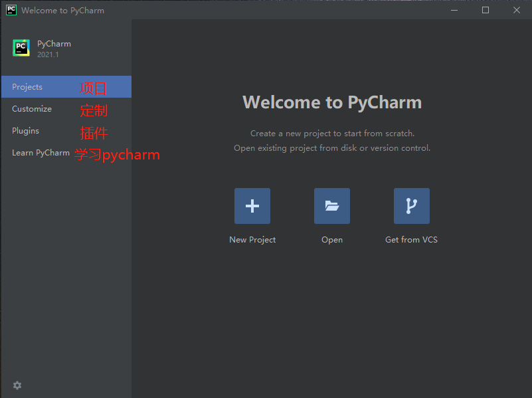Click the Get from VCS label
Screen dimensions: 532x398
tap(412, 240)
